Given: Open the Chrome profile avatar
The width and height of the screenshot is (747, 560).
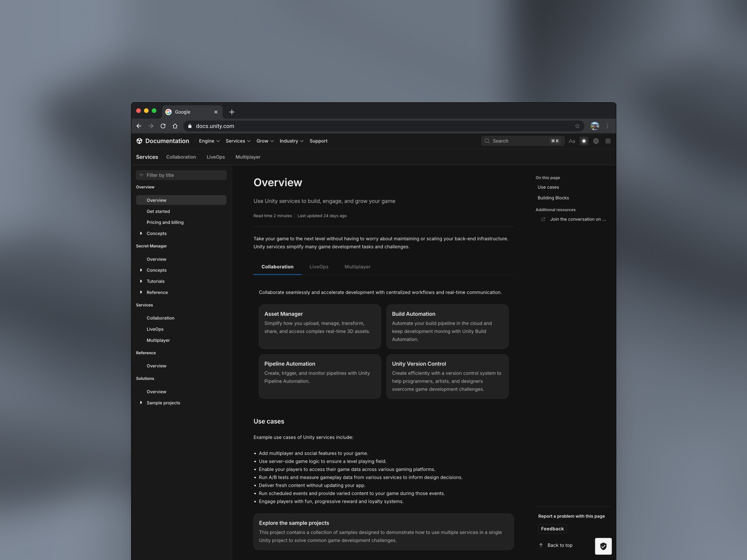Looking at the screenshot, I should (594, 126).
